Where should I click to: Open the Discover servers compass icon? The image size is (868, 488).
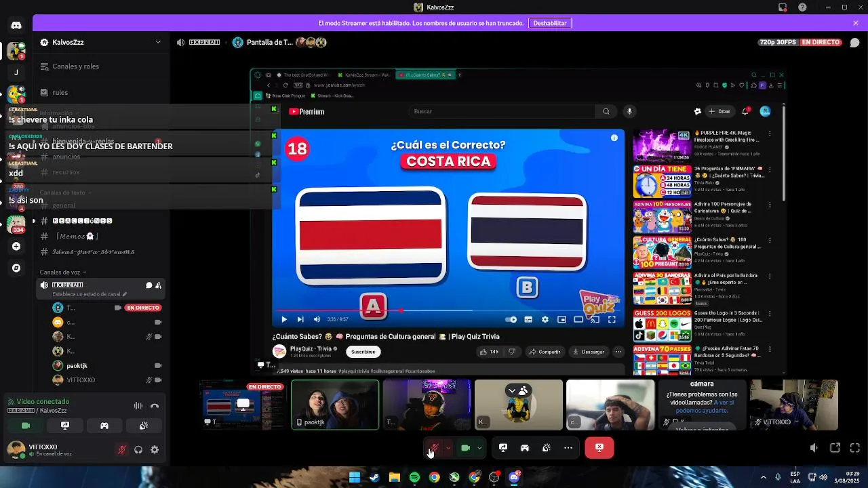16,268
